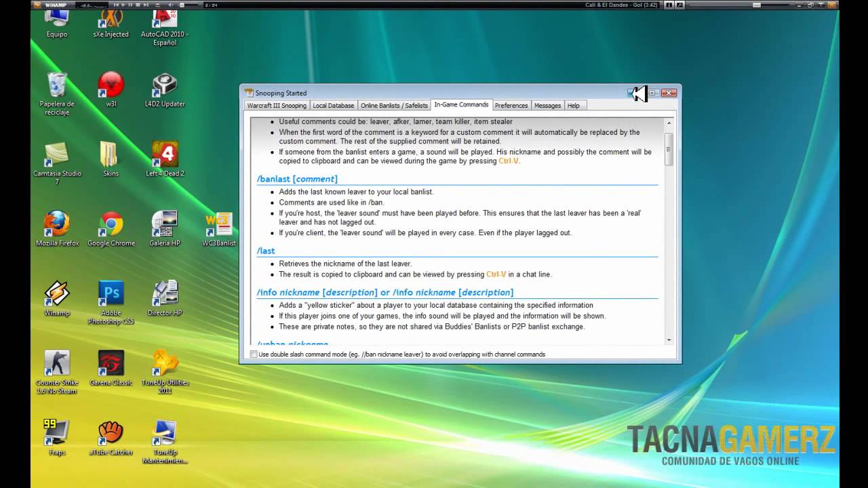Launch AutoCAD 2010 Español shortcut

click(x=164, y=27)
